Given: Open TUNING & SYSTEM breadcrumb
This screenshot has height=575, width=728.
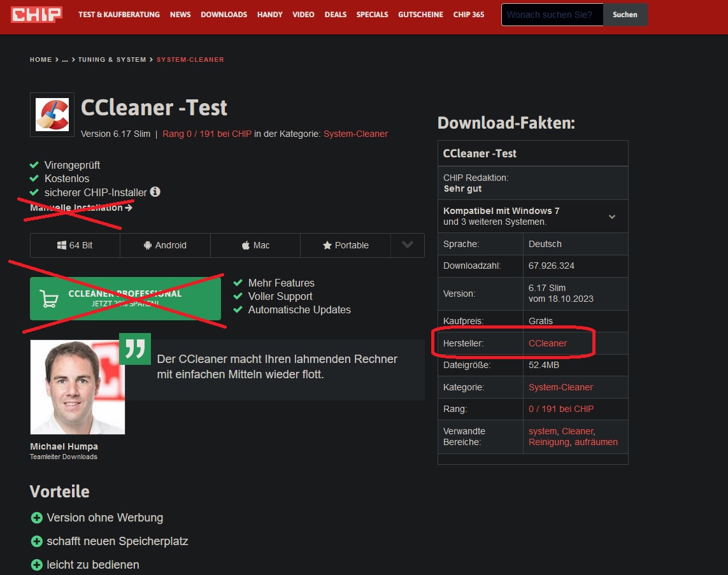Looking at the screenshot, I should click(x=112, y=59).
